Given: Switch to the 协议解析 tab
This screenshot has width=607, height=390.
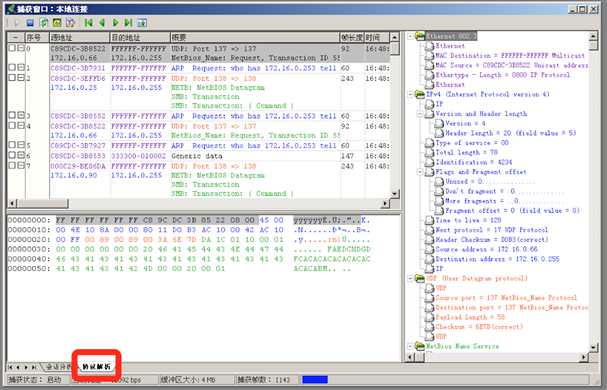Looking at the screenshot, I should click(x=96, y=367).
